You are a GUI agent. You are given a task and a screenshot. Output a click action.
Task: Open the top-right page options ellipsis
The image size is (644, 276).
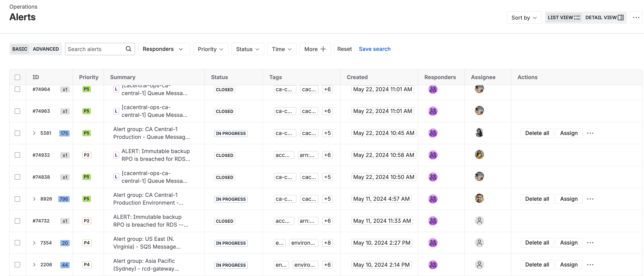point(636,17)
